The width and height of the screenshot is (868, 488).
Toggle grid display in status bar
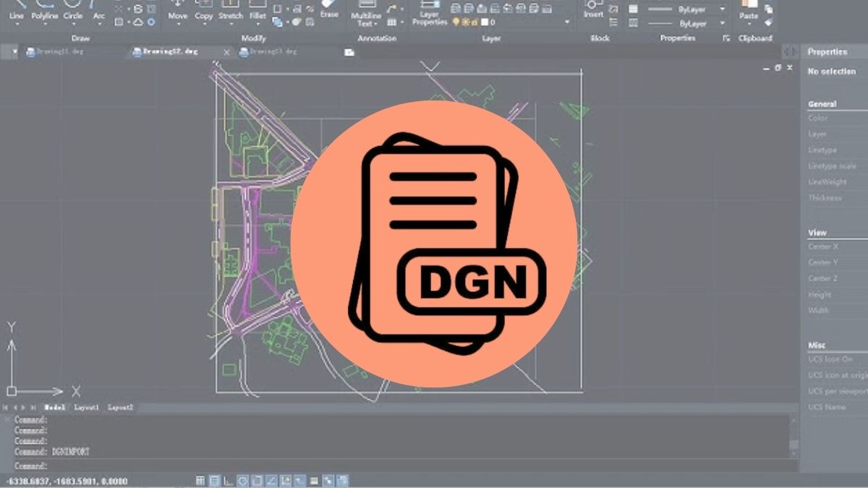coord(201,481)
